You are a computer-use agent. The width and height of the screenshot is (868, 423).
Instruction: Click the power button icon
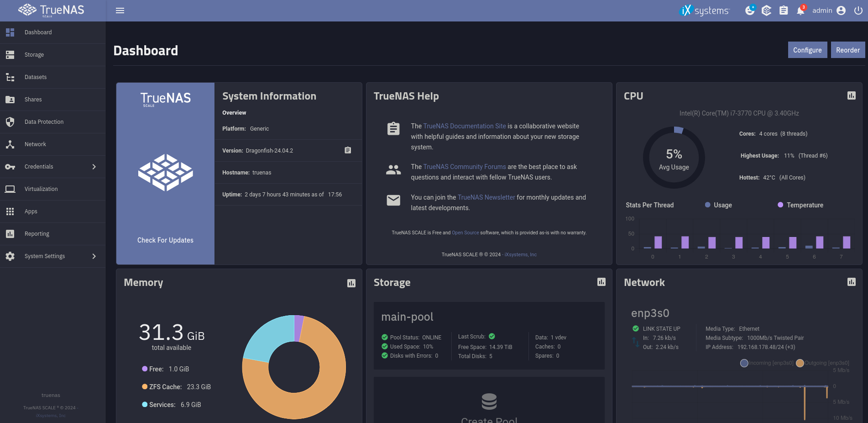(x=858, y=11)
